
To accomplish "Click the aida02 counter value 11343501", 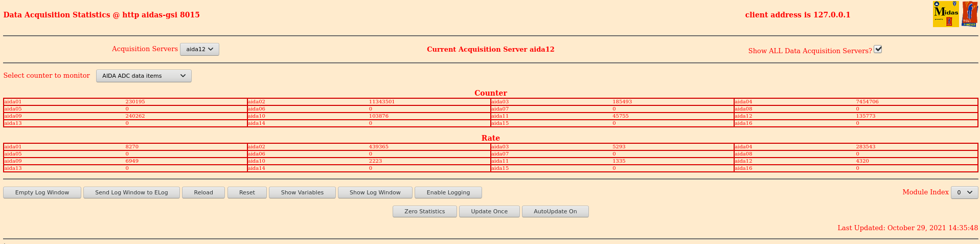I will pyautogui.click(x=382, y=102).
